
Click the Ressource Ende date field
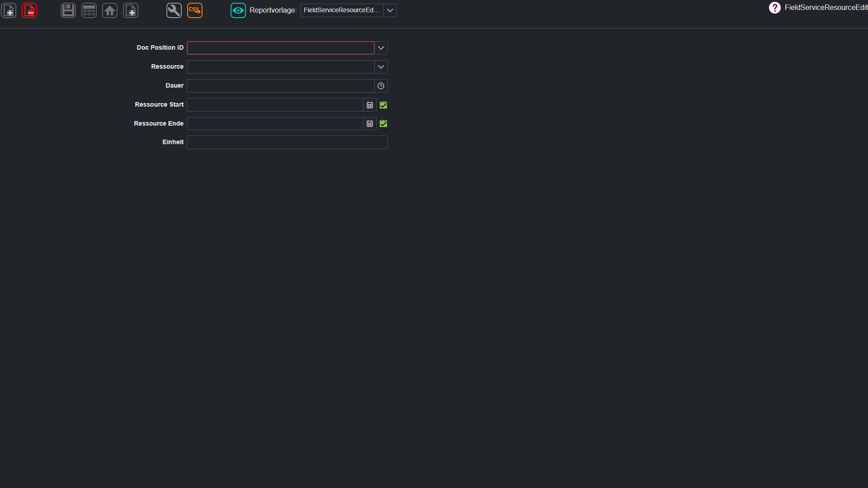click(x=275, y=123)
